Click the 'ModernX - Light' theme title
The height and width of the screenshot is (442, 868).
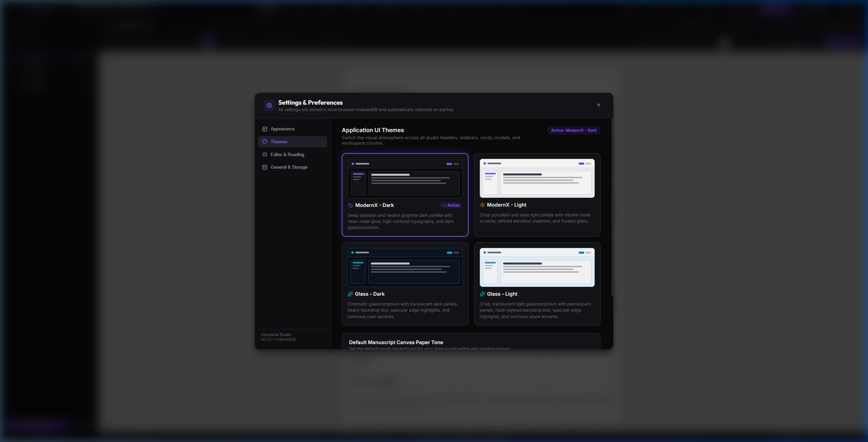(507, 205)
